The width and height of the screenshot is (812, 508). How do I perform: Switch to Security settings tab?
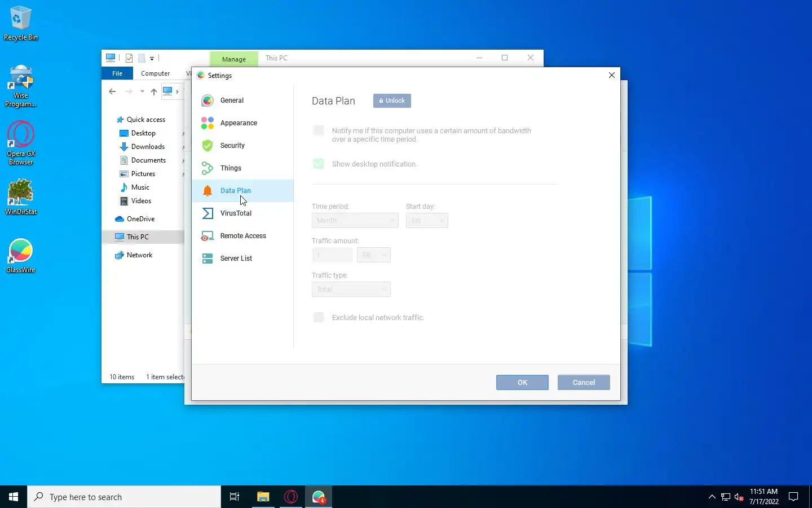point(242,146)
